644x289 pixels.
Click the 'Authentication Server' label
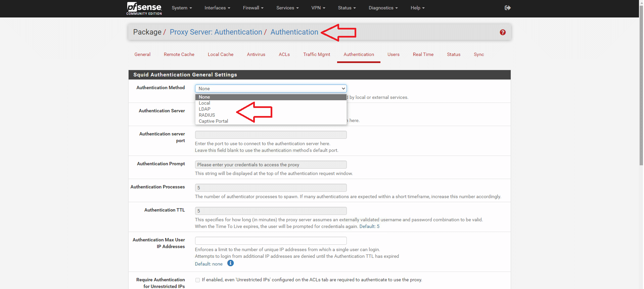pyautogui.click(x=162, y=111)
